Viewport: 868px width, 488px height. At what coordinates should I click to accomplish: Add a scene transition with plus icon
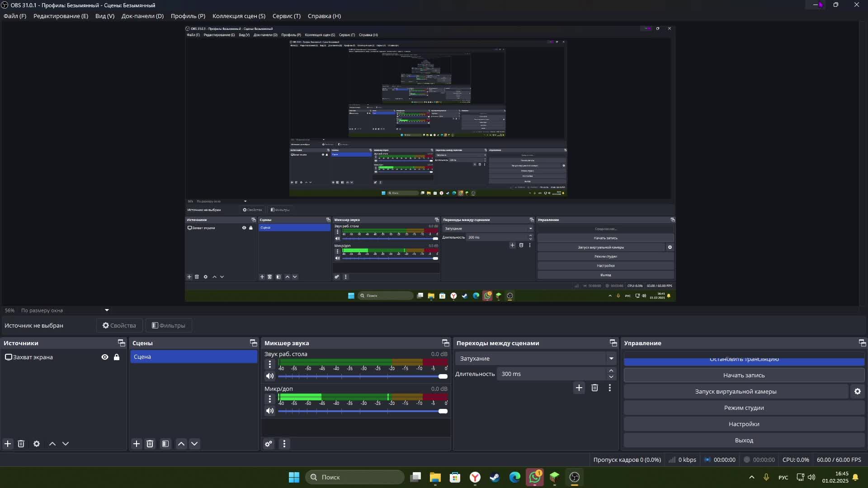(x=579, y=388)
